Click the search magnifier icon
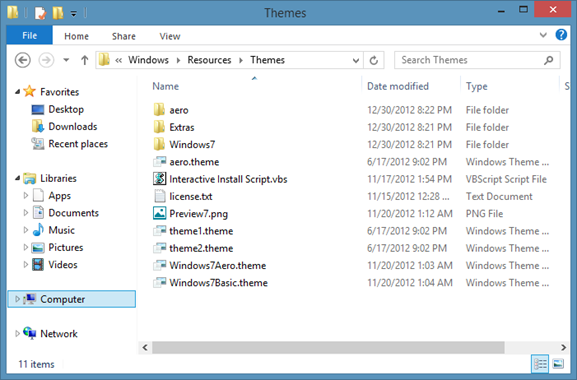Screen dimensions: 577x380 (549, 60)
